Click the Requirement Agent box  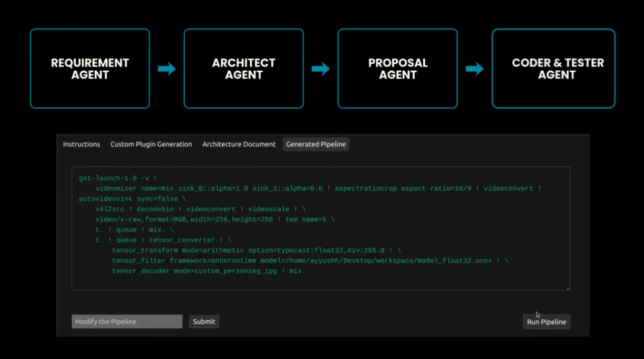(x=90, y=69)
